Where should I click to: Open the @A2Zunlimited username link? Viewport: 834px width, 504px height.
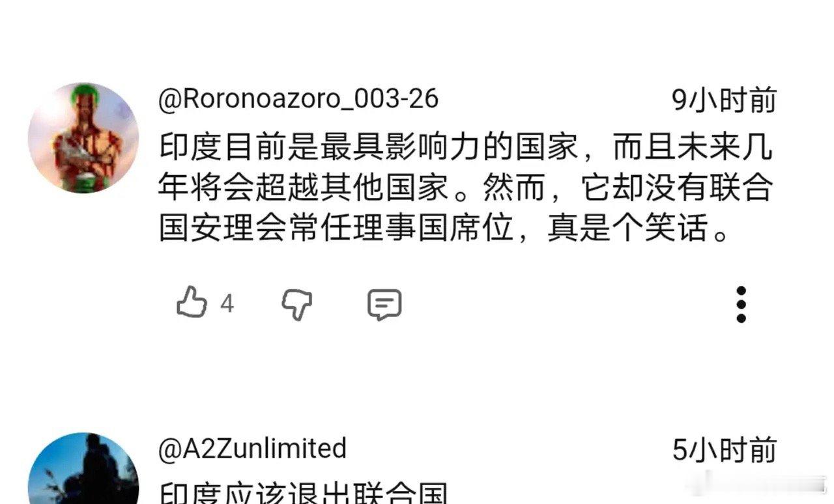tap(253, 448)
